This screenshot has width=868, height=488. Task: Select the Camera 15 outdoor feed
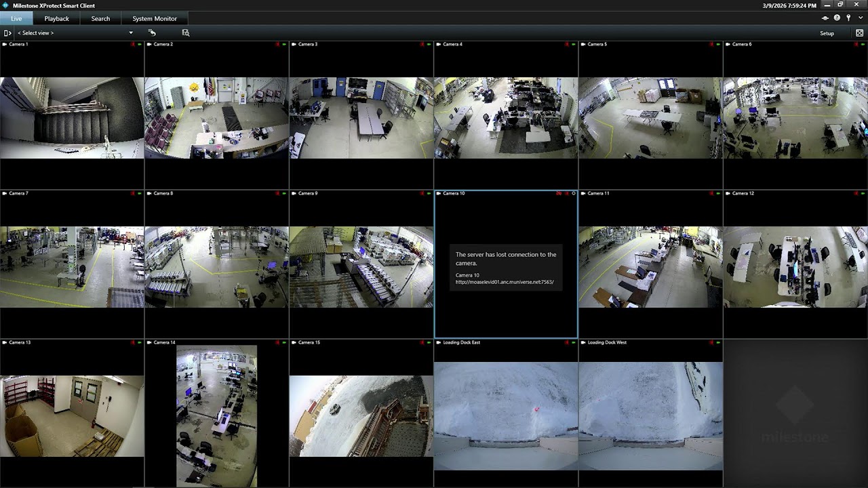(361, 416)
